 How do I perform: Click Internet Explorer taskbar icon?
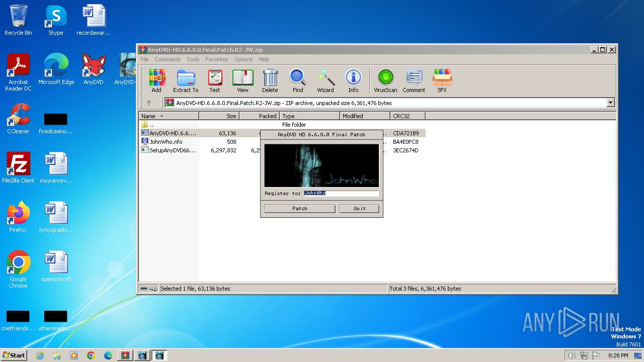point(40,355)
